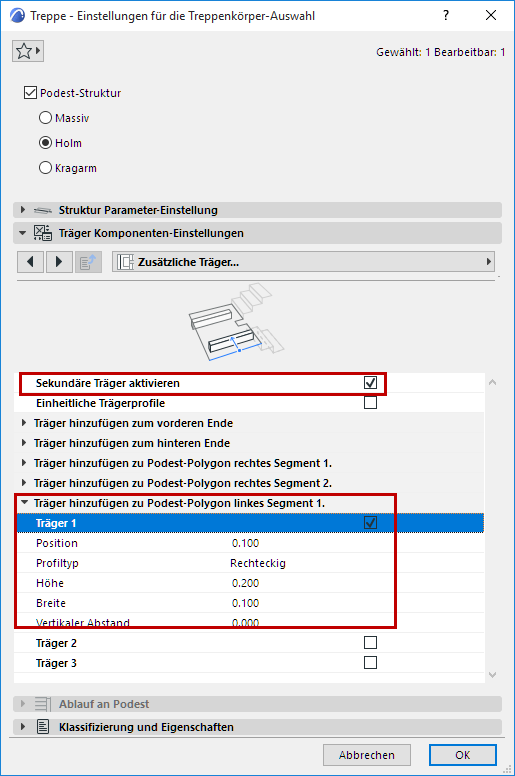Edit the Vertikaler Abstand value 0.000
Viewport: 515px width, 776px height.
(x=245, y=623)
